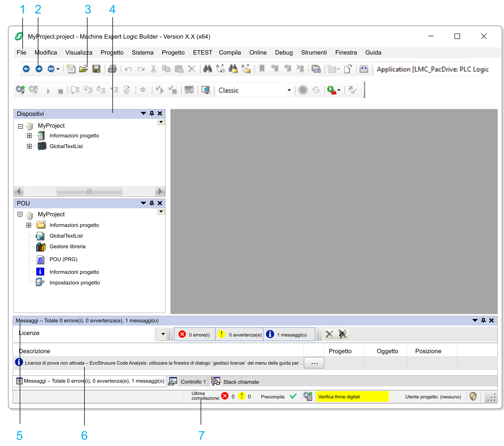Screen dimensions: 504x446
Task: Click the navigate back arrow icon
Action: [x=26, y=69]
